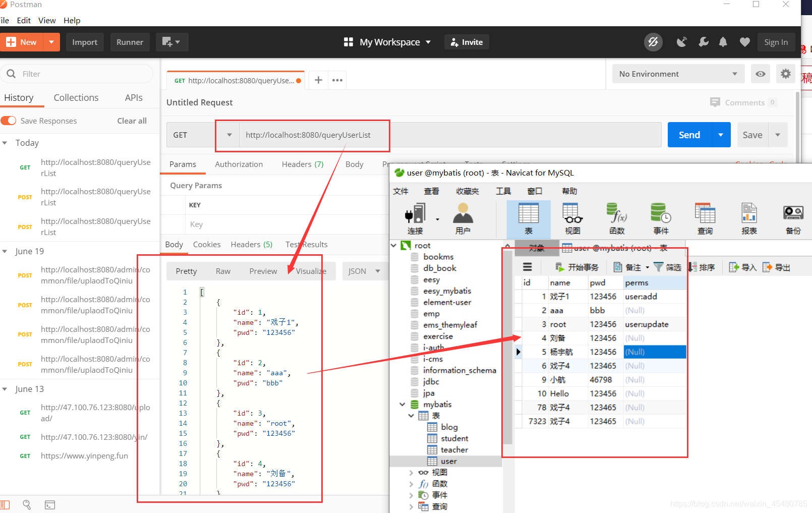Open the New button dropdown arrow
812x513 pixels.
[51, 42]
